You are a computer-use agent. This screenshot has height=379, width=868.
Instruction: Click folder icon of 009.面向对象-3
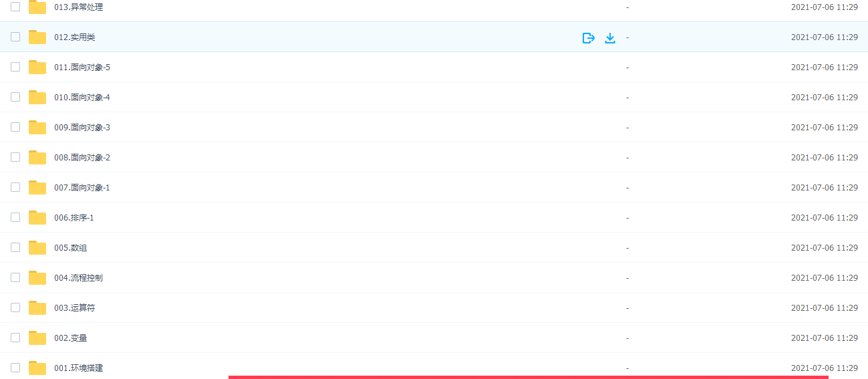(x=37, y=128)
